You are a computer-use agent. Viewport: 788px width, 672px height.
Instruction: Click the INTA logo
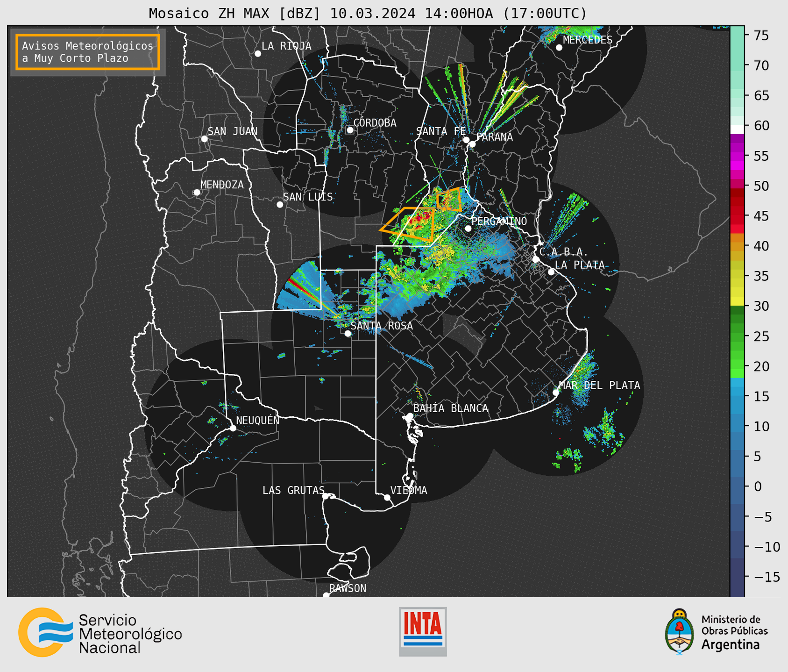pos(423,631)
